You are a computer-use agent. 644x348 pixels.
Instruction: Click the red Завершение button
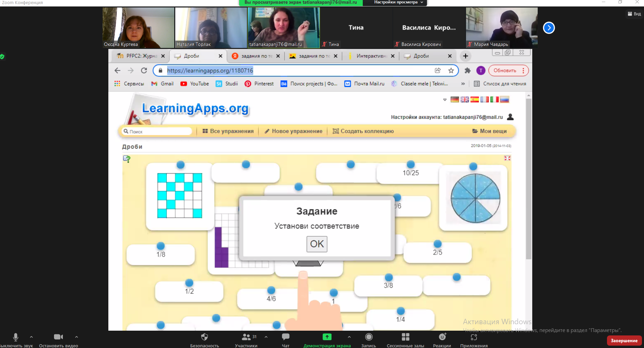pos(624,341)
